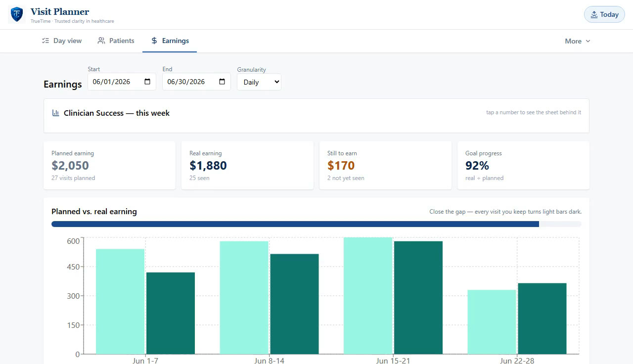Click the TrueTime shield logo
The width and height of the screenshot is (633, 364).
coord(17,14)
